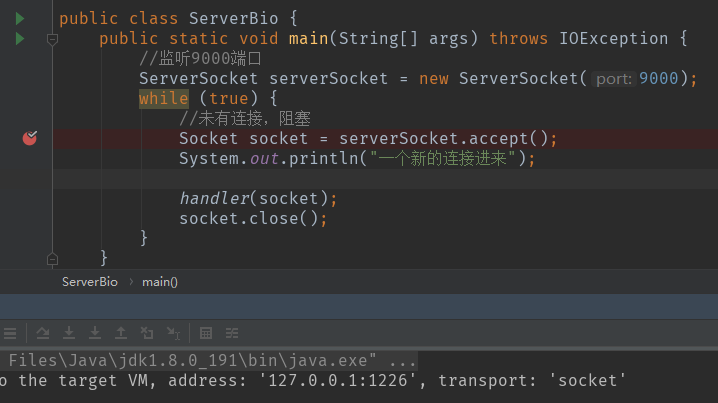Click 'IOException' in the throws clause
The height and width of the screenshot is (403, 718).
coord(614,38)
